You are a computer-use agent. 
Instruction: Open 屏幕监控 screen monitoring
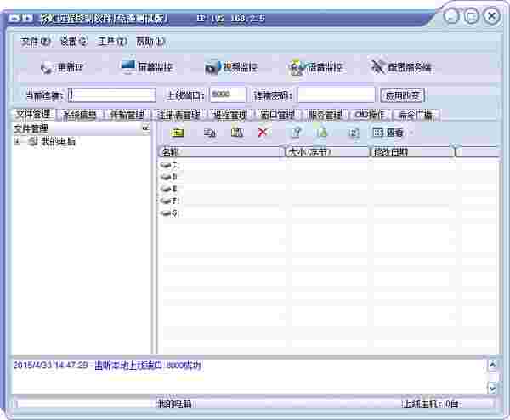coord(146,67)
